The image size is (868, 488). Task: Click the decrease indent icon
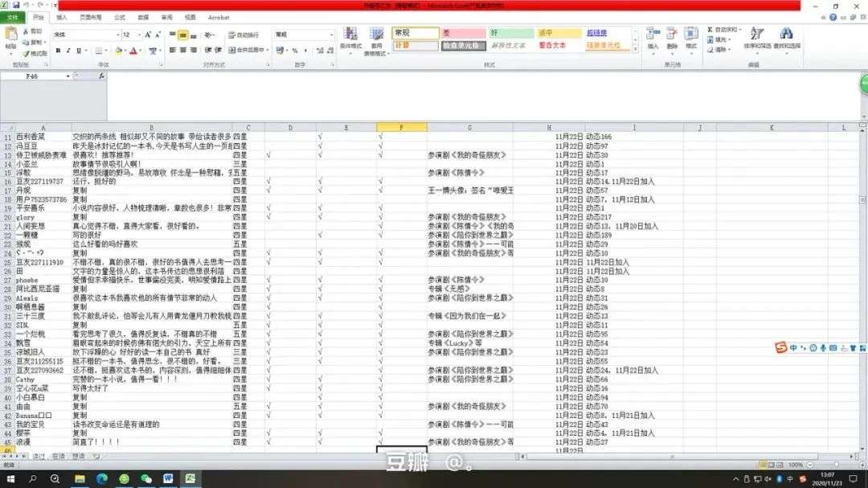pyautogui.click(x=208, y=50)
